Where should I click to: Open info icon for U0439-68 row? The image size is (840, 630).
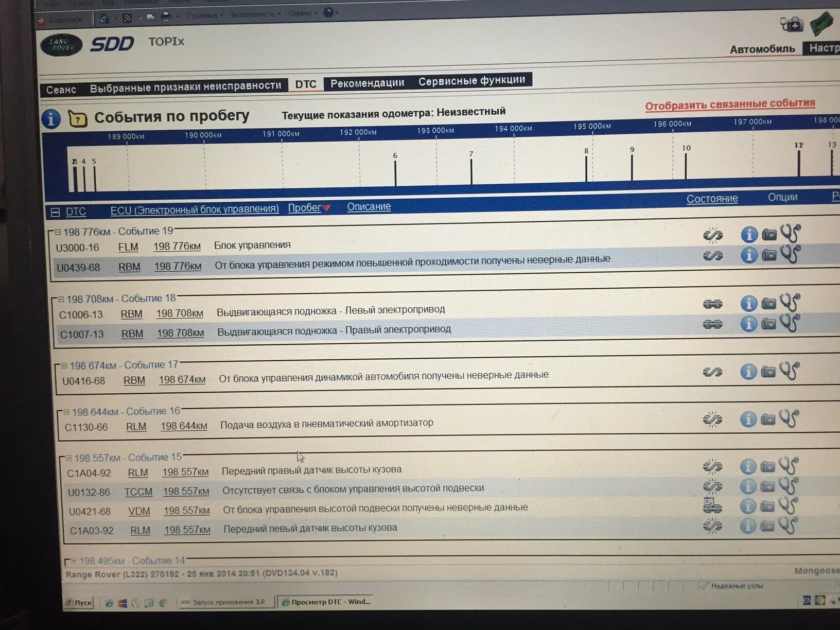749,255
